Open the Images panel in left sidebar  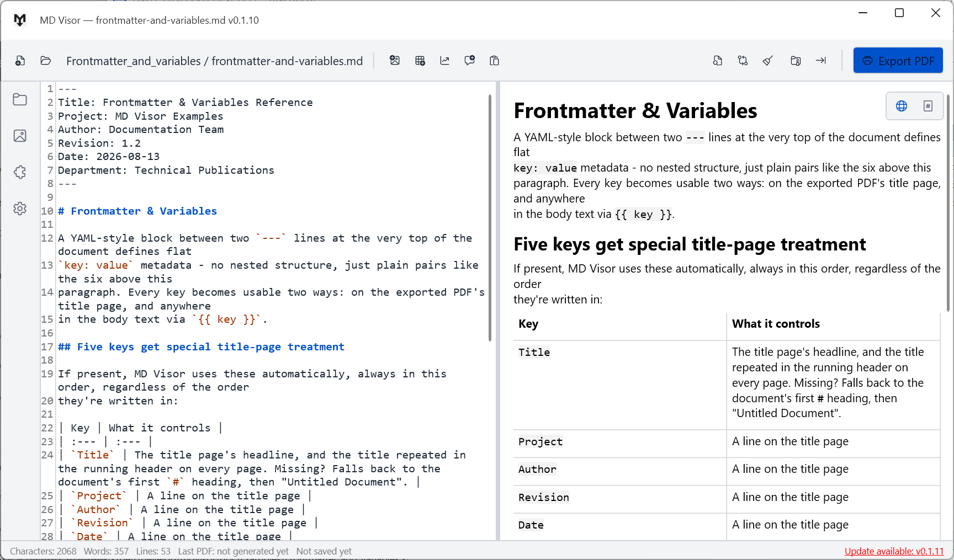click(20, 136)
